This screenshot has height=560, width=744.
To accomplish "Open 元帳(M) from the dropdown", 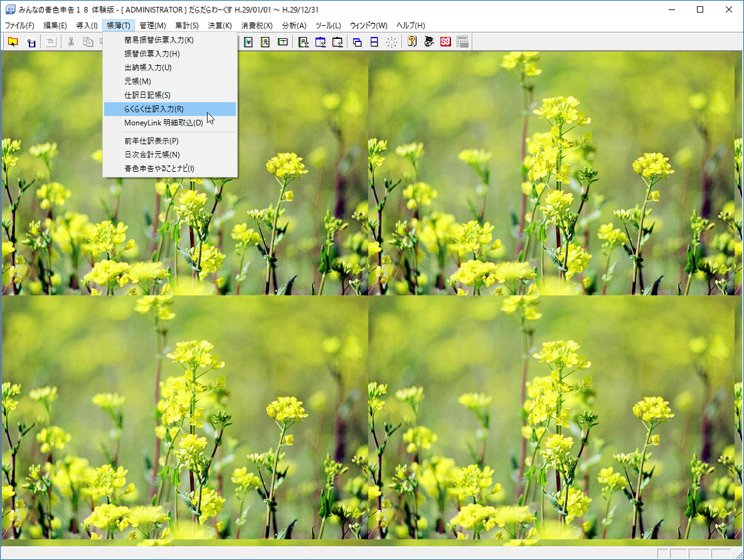I will click(x=170, y=81).
